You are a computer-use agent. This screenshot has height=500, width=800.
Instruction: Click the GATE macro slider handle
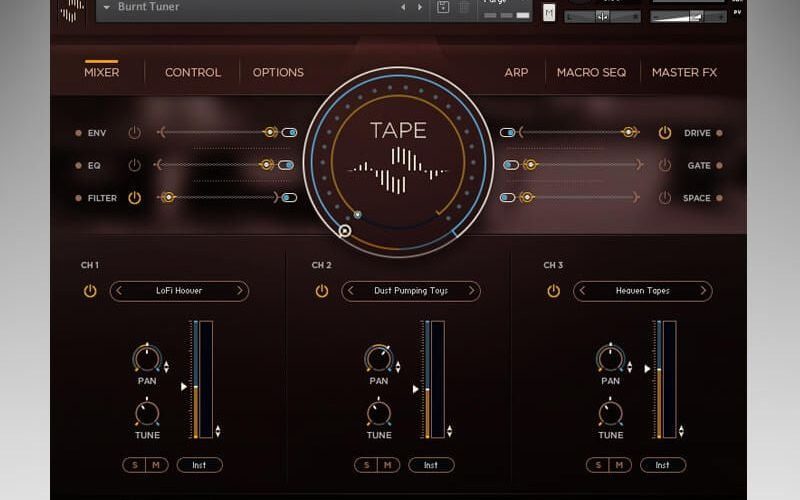click(530, 165)
